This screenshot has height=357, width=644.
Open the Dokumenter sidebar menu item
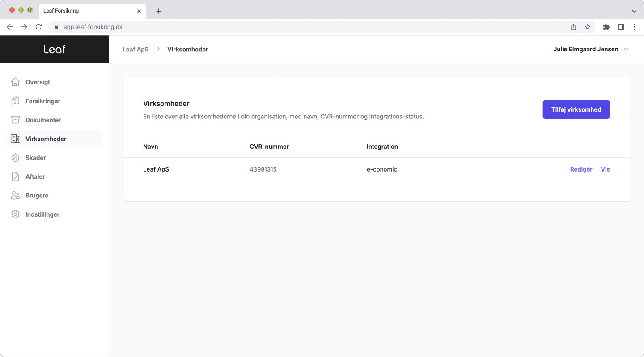tap(54, 120)
